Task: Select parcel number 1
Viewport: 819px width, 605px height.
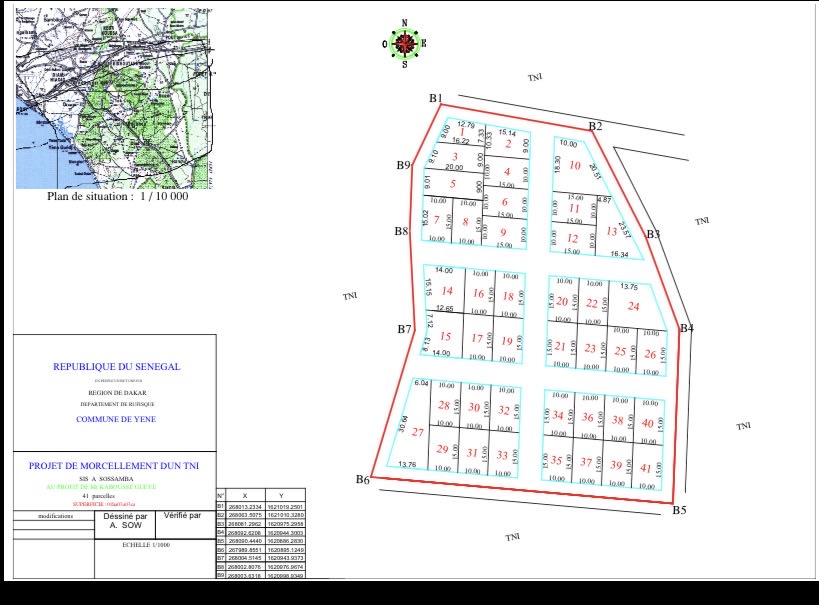Action: (x=463, y=133)
